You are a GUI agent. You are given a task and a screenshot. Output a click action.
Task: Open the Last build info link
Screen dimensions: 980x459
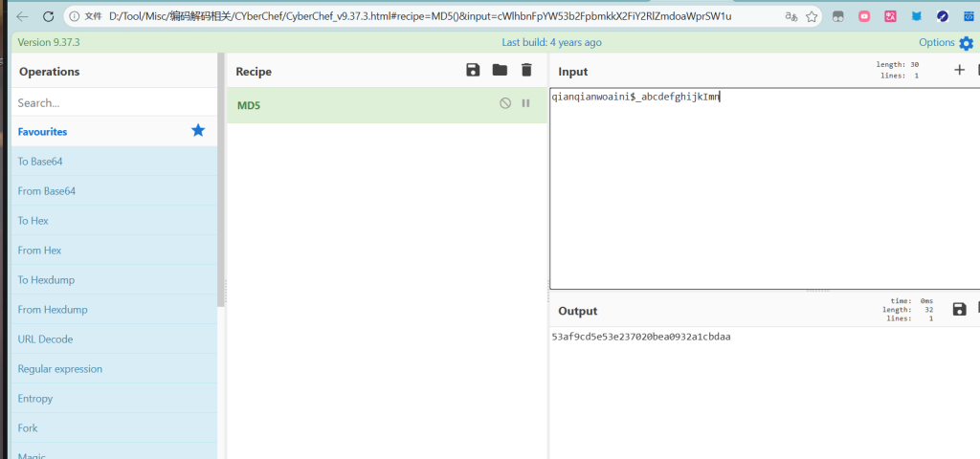click(551, 43)
